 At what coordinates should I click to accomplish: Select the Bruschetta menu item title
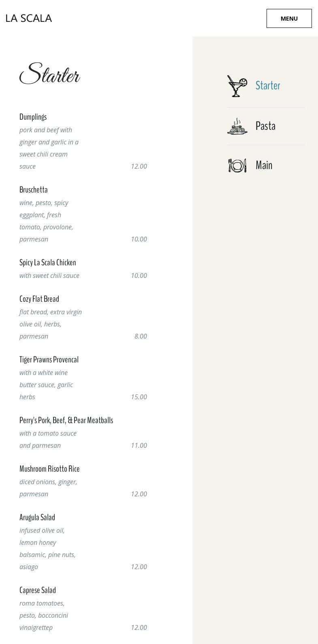tap(34, 190)
